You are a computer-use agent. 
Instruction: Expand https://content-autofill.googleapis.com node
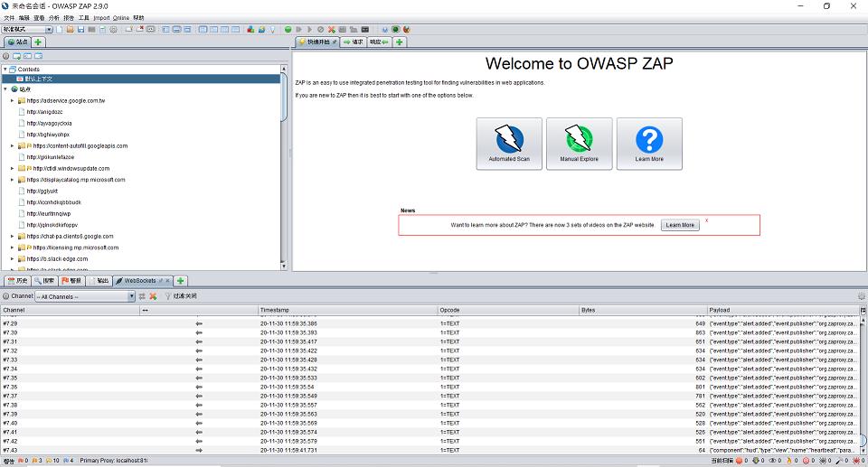pos(12,146)
